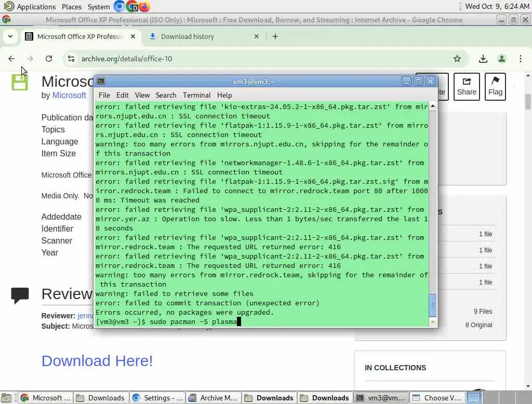Select the first workspace in switcher
This screenshot has height=404, width=532.
474,398
